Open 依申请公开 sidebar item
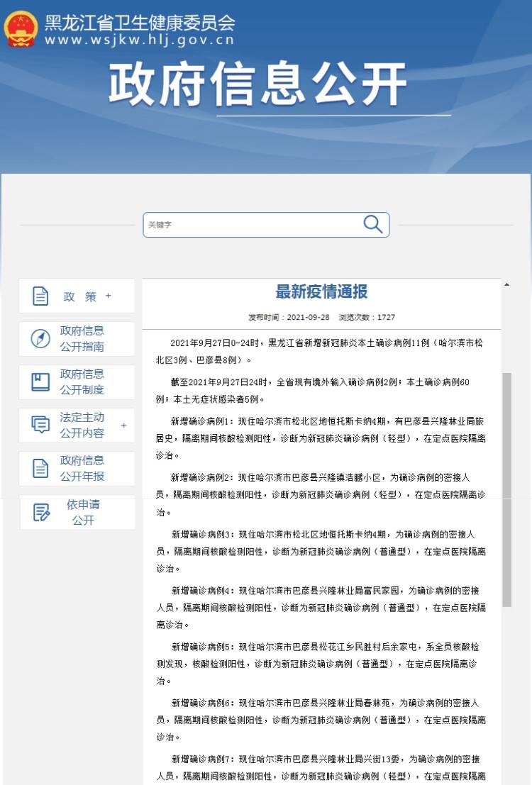The width and height of the screenshot is (532, 785). 77,512
